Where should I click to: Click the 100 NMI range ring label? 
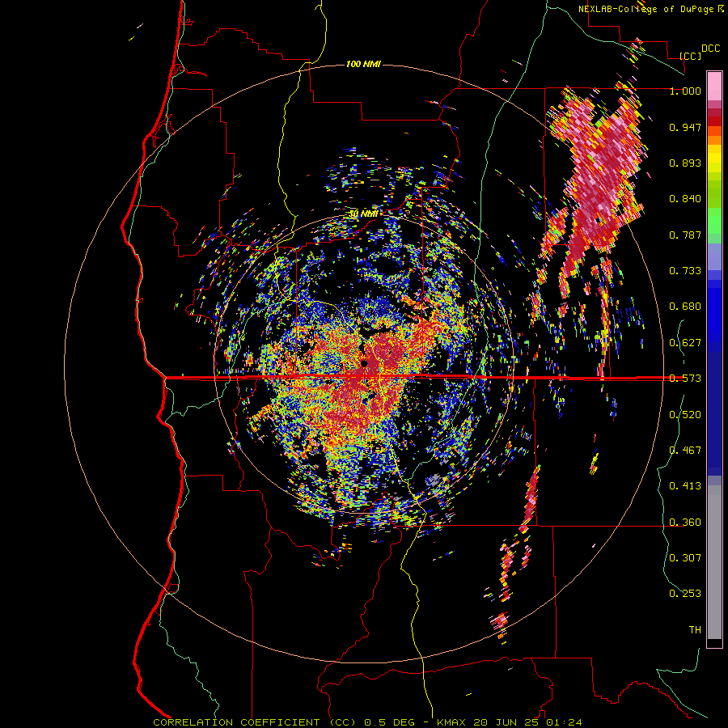click(363, 64)
